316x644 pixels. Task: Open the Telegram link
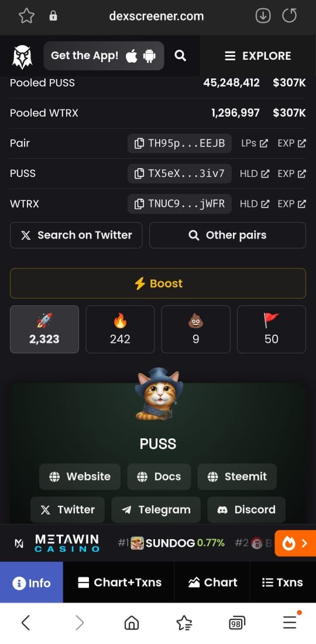click(x=156, y=510)
